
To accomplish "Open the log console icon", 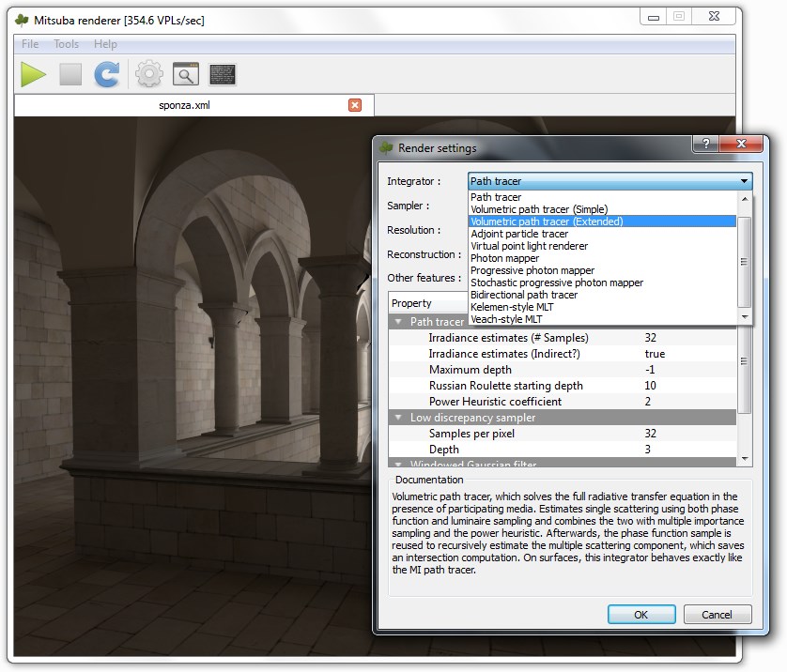I will [223, 74].
